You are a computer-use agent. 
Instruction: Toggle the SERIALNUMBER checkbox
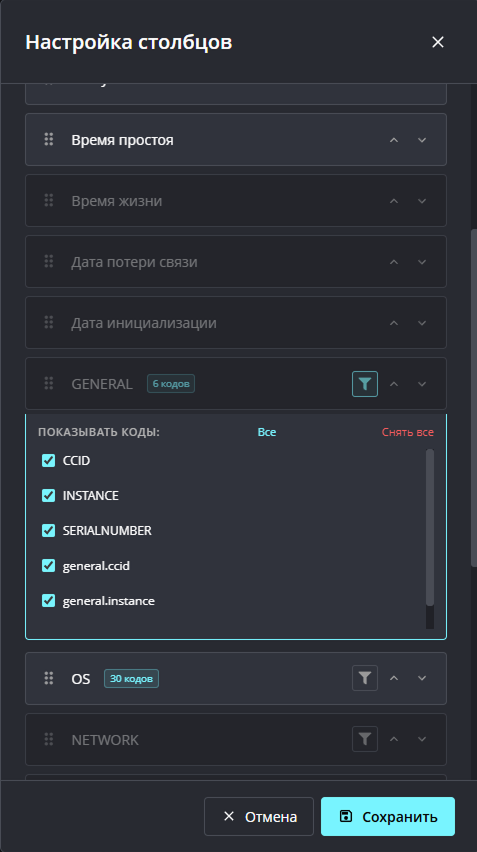48,530
